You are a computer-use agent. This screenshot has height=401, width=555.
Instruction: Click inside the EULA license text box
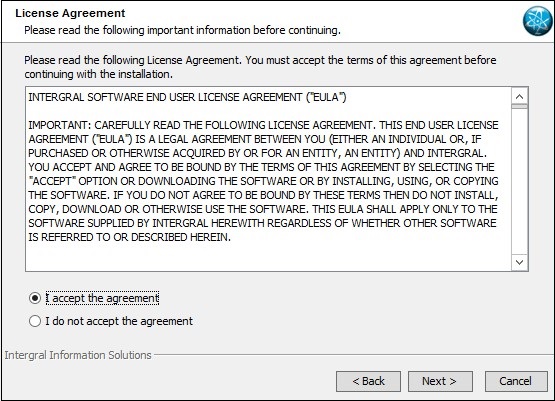268,179
